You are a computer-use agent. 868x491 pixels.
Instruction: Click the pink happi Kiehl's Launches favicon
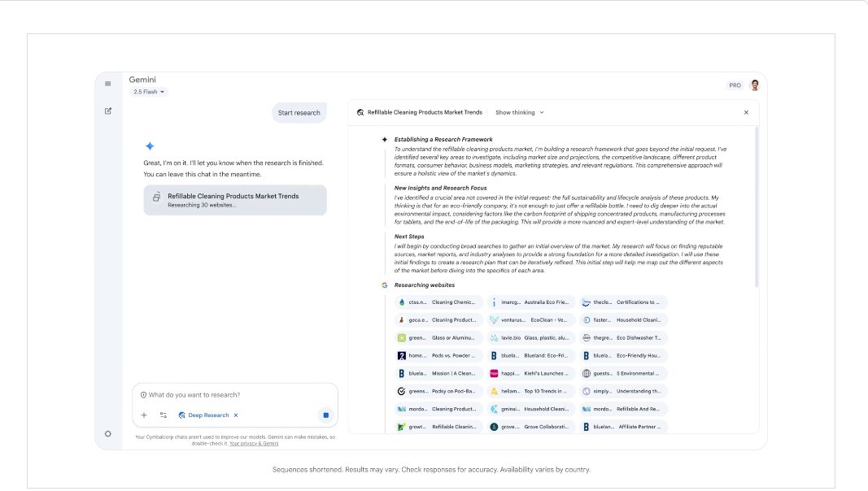click(495, 374)
